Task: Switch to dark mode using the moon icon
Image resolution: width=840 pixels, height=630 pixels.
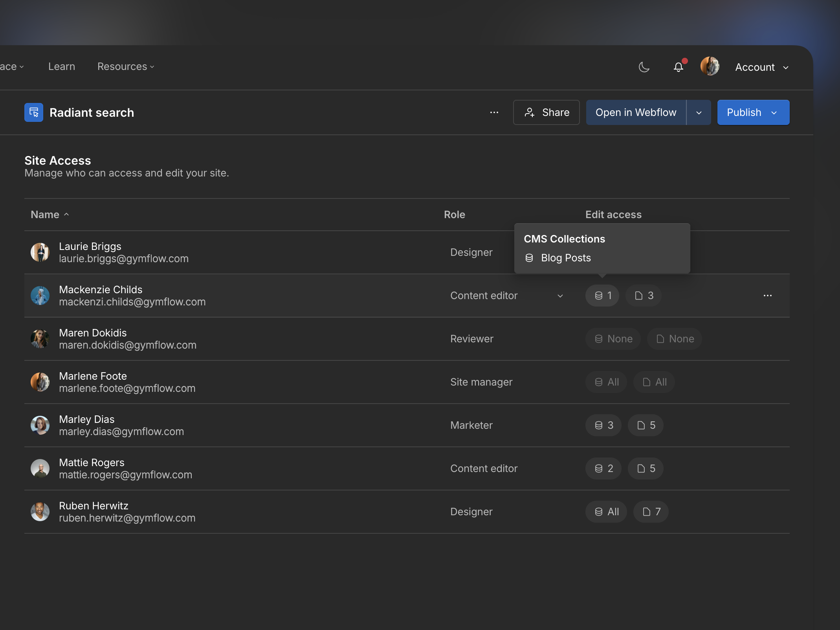Action: point(644,67)
